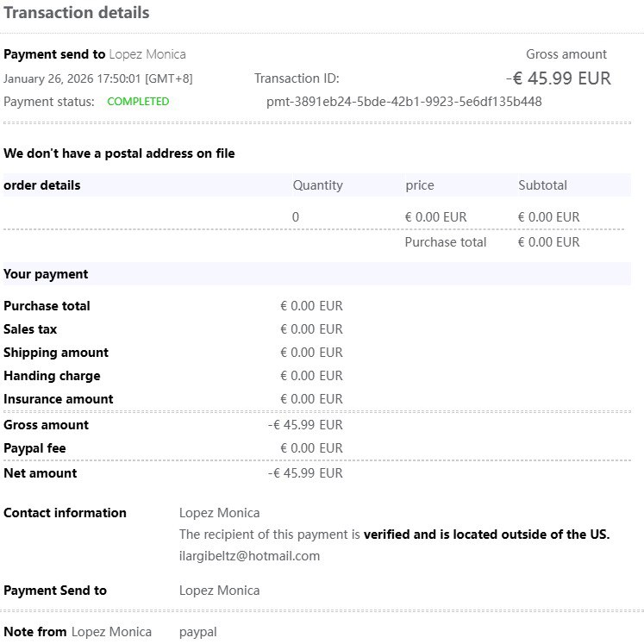This screenshot has width=644, height=644.
Task: Select the transaction ID value starting pmt-3891eb24
Action: (x=403, y=102)
